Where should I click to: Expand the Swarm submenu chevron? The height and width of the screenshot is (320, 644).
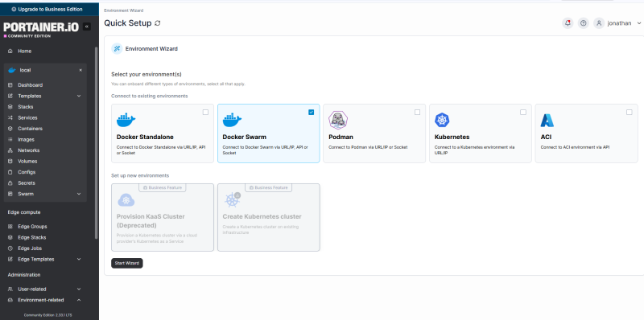coord(79,194)
